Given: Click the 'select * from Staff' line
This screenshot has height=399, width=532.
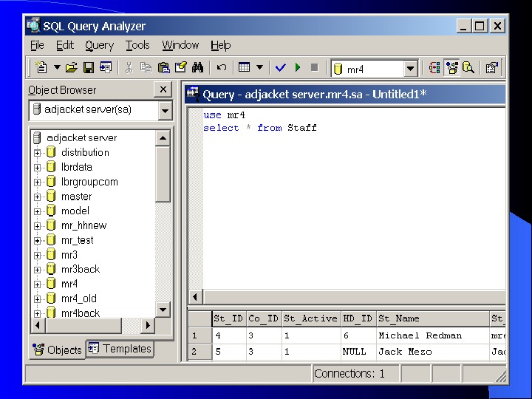Looking at the screenshot, I should [260, 128].
